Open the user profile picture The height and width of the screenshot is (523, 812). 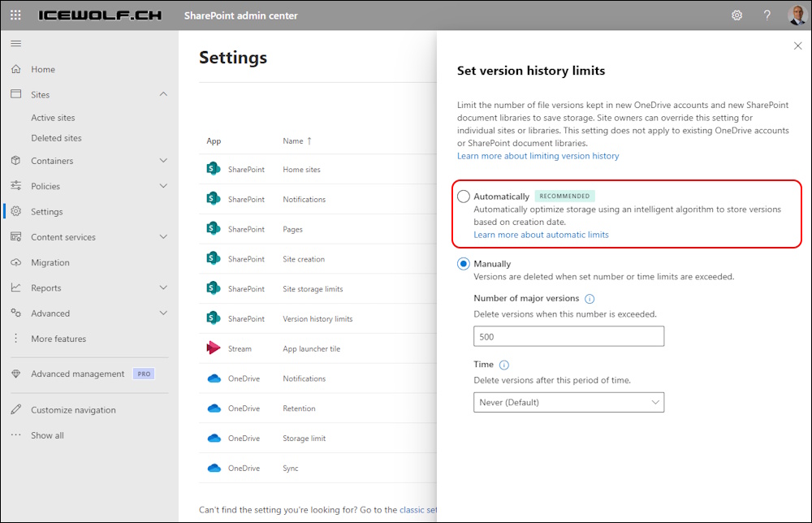(x=797, y=15)
